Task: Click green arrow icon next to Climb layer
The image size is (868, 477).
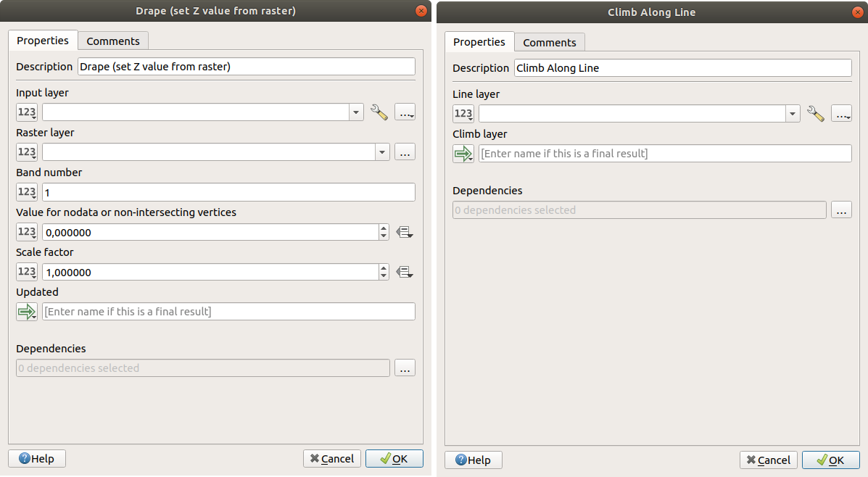Action: pos(463,154)
